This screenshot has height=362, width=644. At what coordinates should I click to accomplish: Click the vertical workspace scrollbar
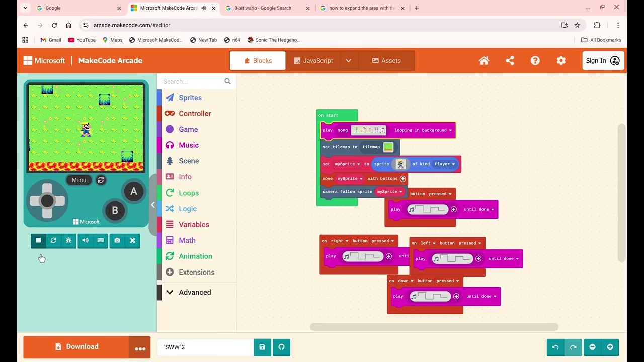622,193
